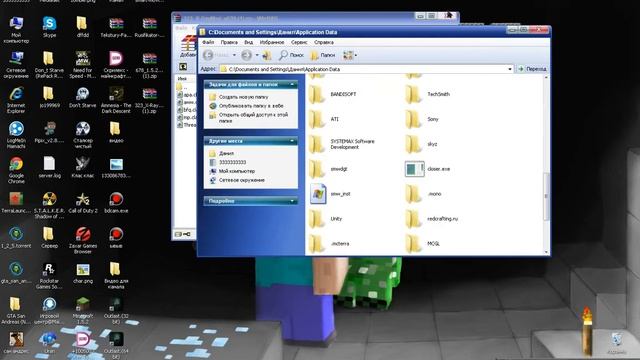Select the Minecraft 1.5.2 desktop shortcut

point(82,310)
